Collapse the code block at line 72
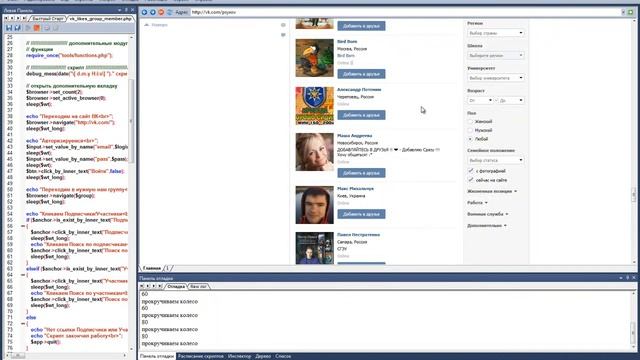Screen dimensions: 640x360 [23, 323]
